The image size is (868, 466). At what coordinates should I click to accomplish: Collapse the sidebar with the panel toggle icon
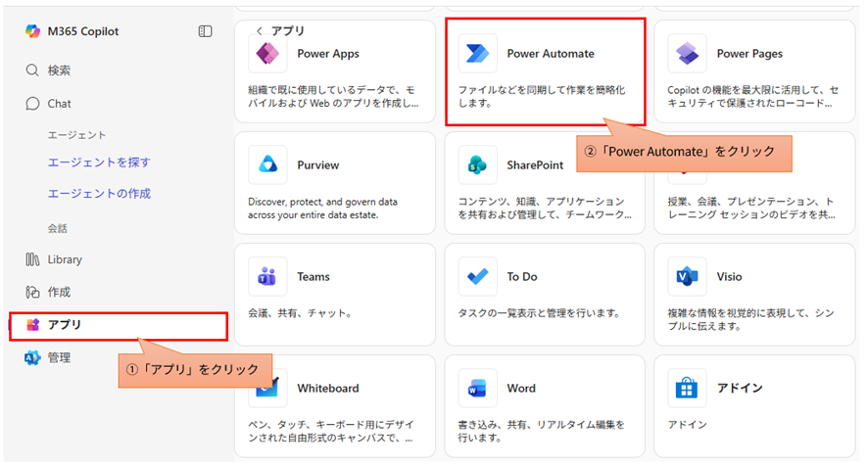pos(205,31)
